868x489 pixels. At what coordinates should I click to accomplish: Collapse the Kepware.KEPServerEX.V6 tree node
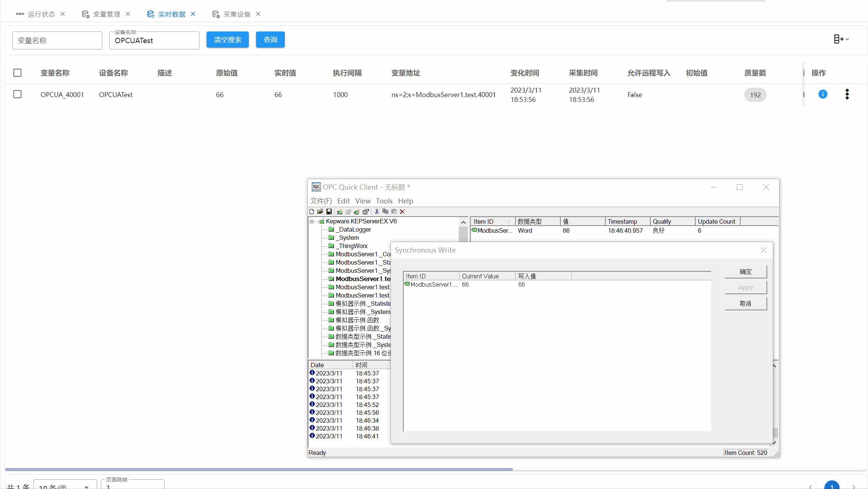pyautogui.click(x=312, y=221)
